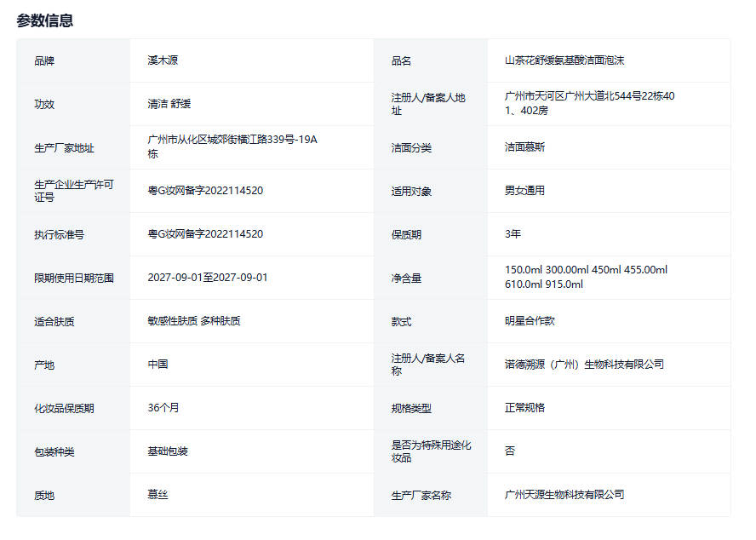The image size is (756, 540).
Task: Select the 产地 value 中国
Action: point(157,365)
